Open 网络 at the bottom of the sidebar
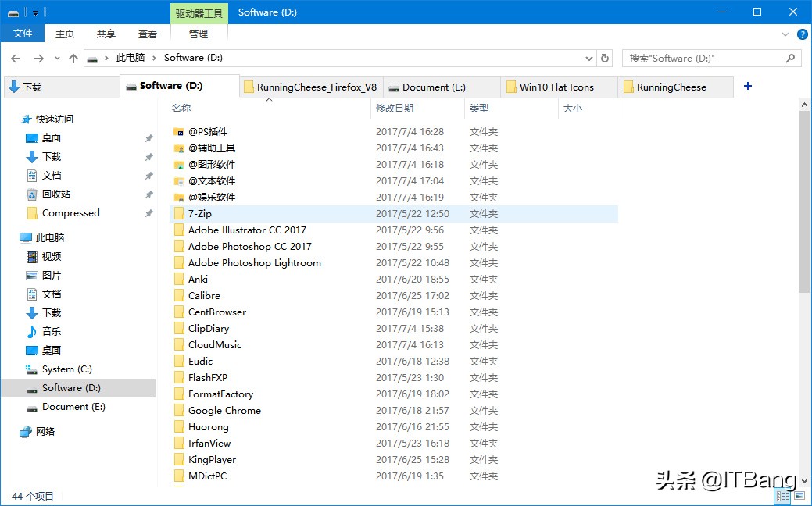 43,430
